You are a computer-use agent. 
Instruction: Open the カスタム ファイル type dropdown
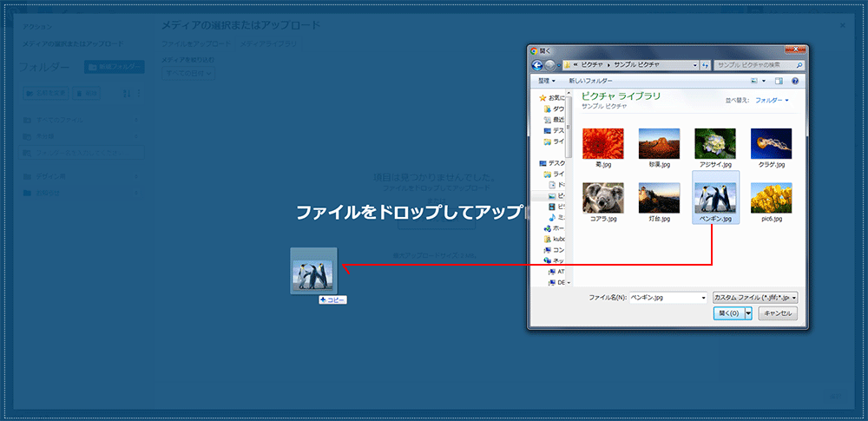(755, 298)
